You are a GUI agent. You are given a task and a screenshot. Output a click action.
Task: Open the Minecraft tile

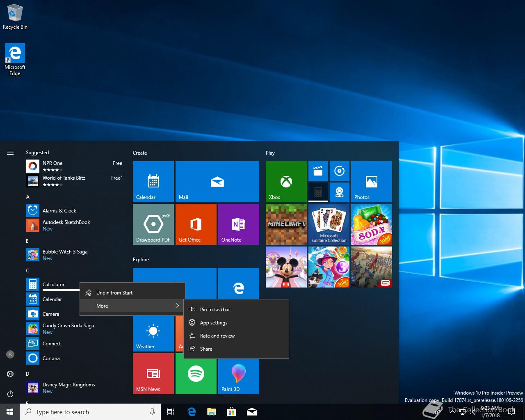click(x=286, y=224)
